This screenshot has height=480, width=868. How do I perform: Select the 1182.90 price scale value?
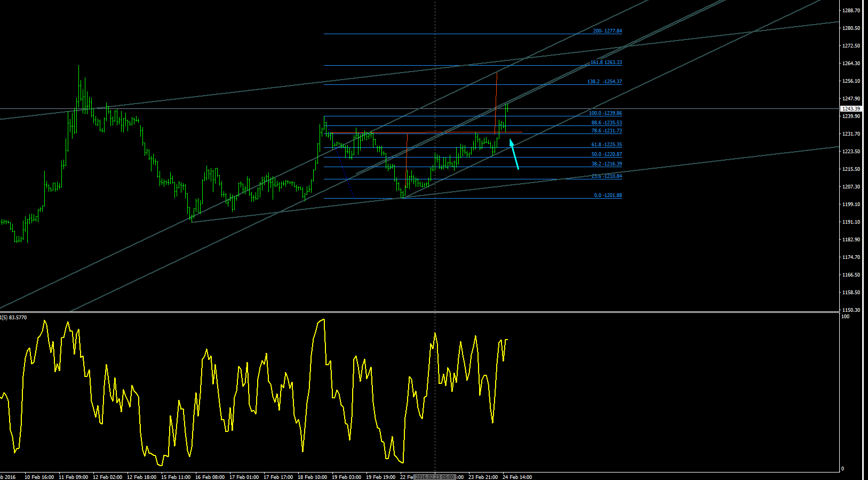click(x=851, y=240)
